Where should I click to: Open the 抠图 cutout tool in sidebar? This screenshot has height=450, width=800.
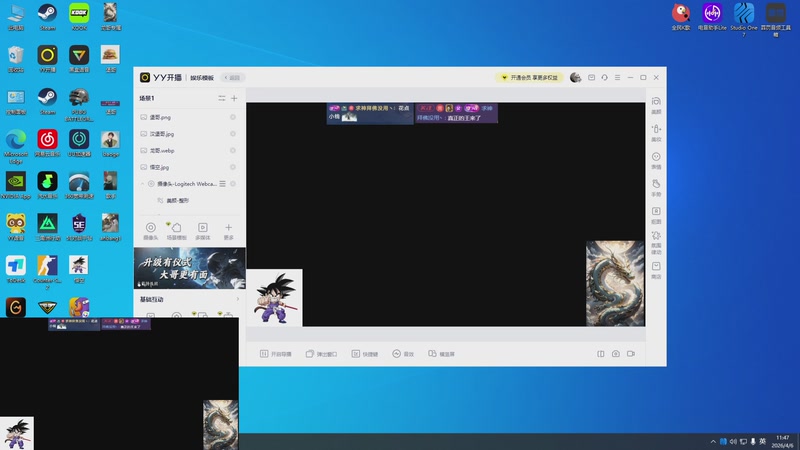pyautogui.click(x=656, y=215)
